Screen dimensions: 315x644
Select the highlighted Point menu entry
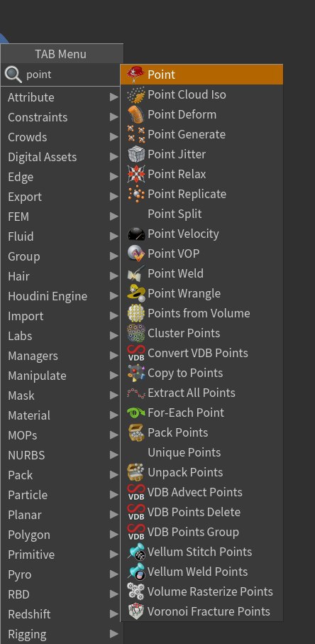201,75
